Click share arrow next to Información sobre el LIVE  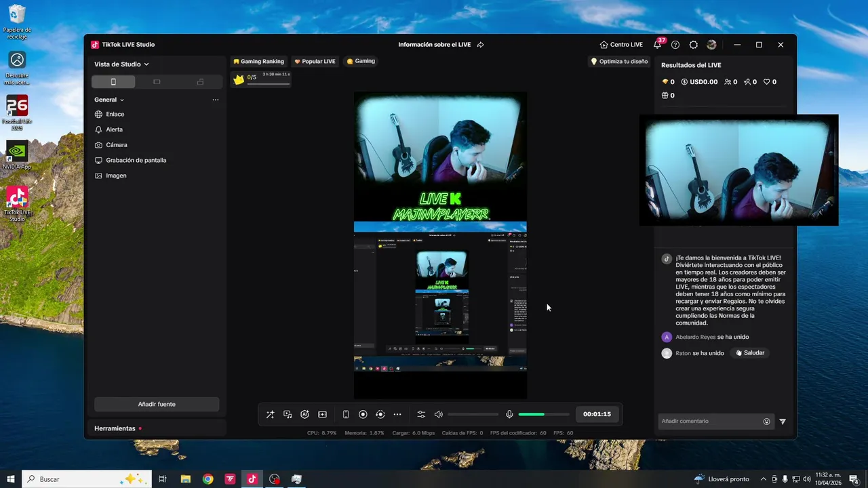[x=480, y=45]
